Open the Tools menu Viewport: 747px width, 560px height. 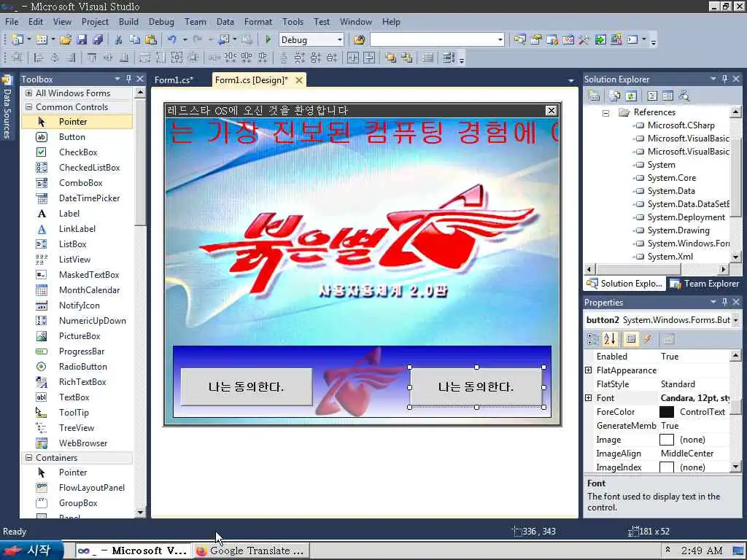point(293,22)
